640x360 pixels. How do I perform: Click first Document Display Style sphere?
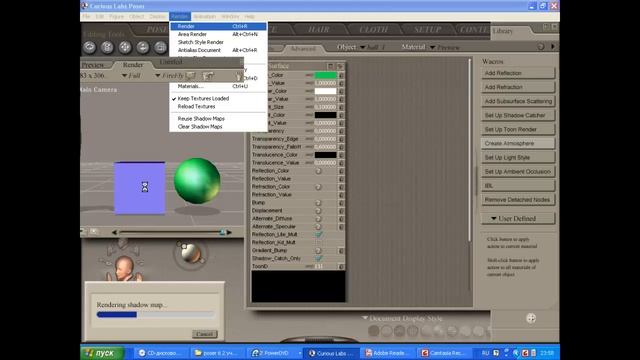[373, 331]
